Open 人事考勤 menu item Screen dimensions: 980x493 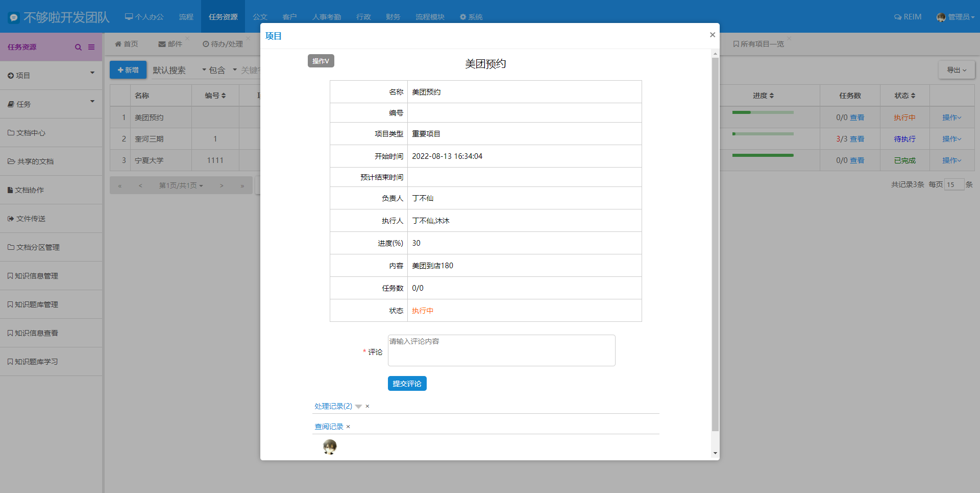[x=327, y=17]
